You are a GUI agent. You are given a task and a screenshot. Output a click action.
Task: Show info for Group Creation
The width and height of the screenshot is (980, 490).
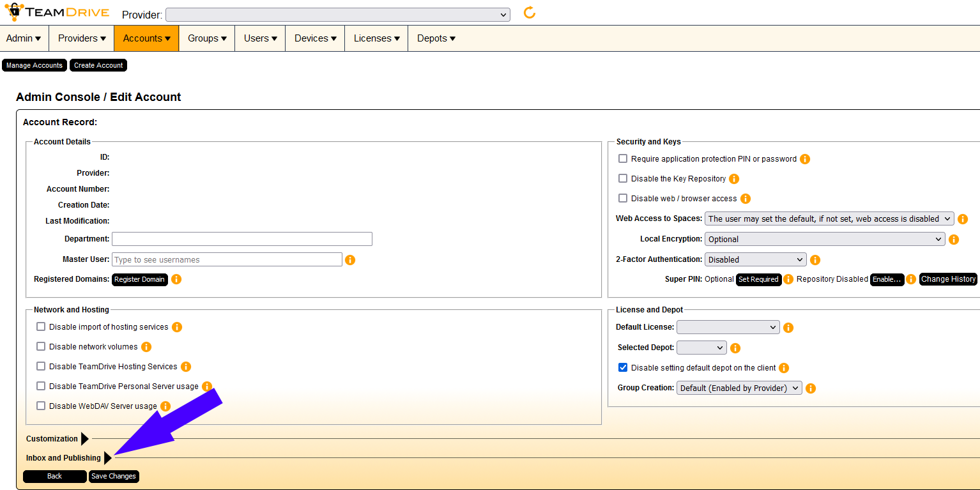(x=811, y=388)
